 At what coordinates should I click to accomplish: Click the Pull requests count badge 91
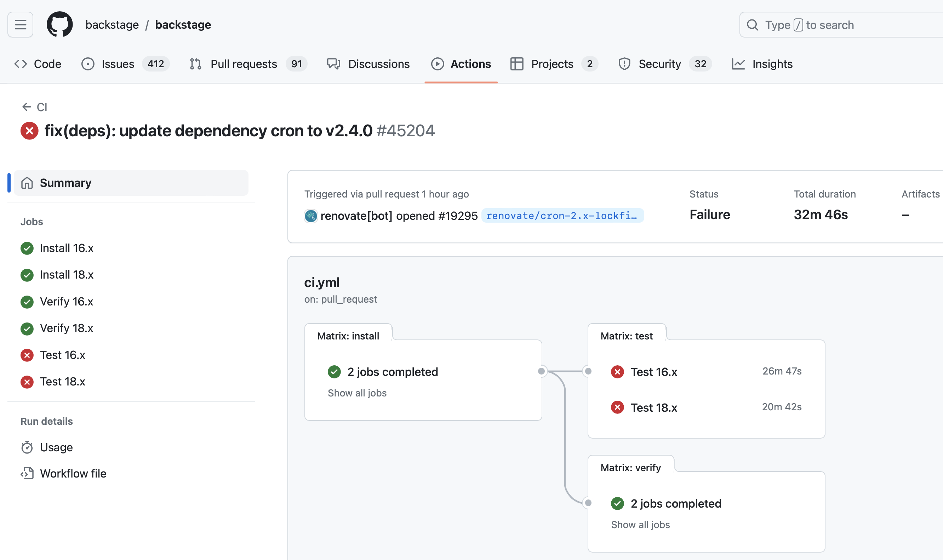coord(297,64)
